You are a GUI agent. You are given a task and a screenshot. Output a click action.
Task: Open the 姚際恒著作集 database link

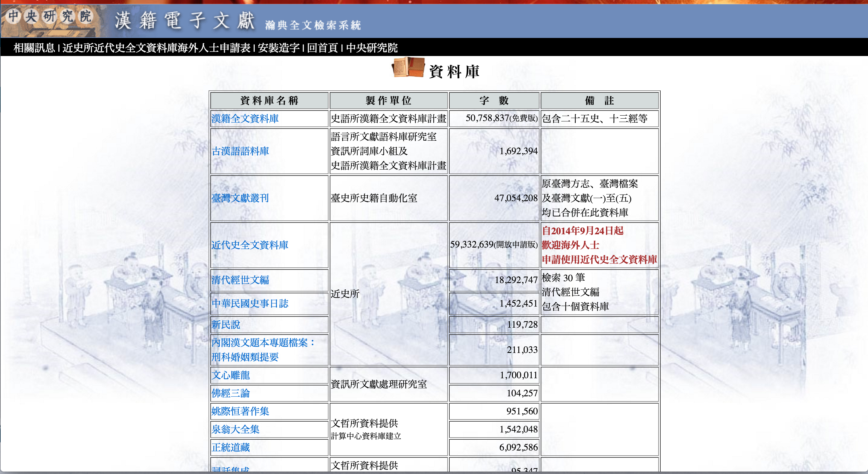click(240, 411)
